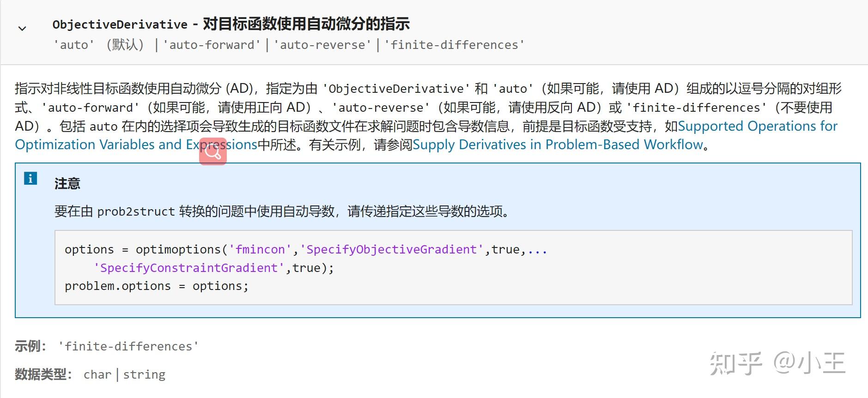Click prob2struct in the note text

pos(136,211)
